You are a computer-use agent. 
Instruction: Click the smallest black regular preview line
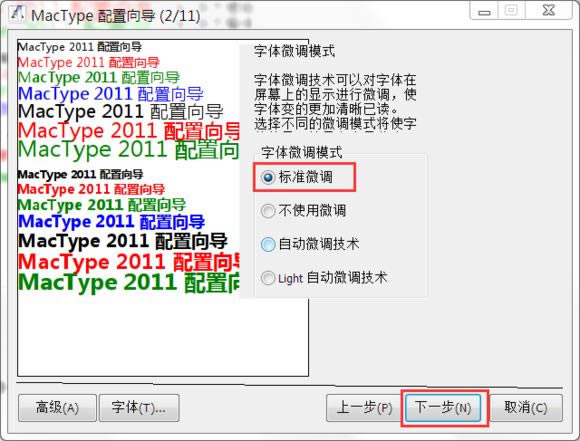coord(80,47)
